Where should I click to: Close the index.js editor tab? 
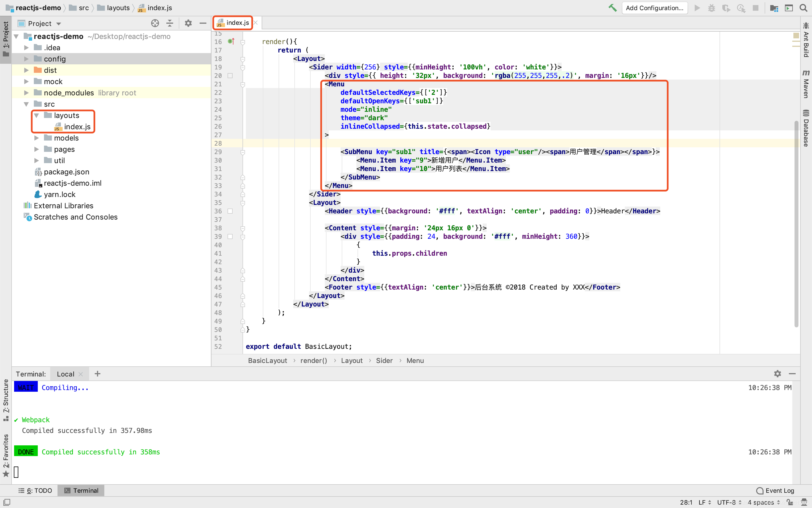256,23
